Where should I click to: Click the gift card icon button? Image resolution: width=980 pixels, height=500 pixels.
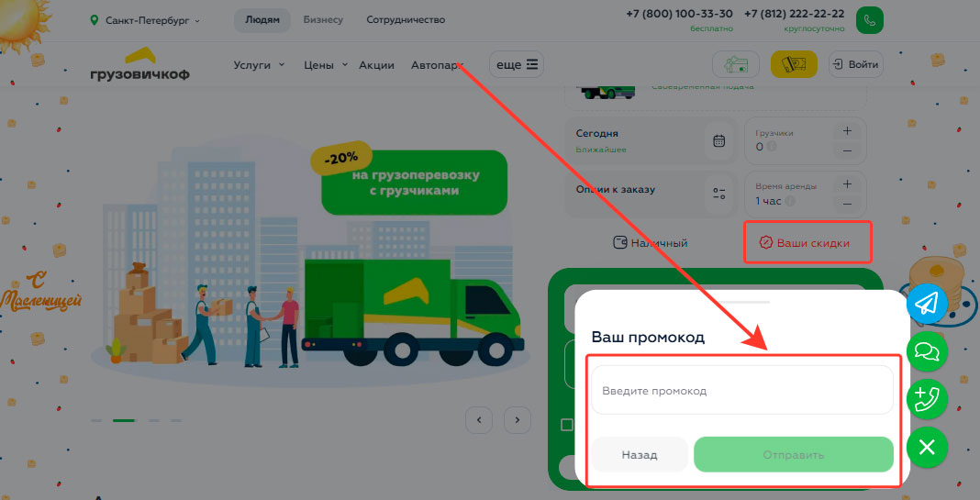(736, 64)
